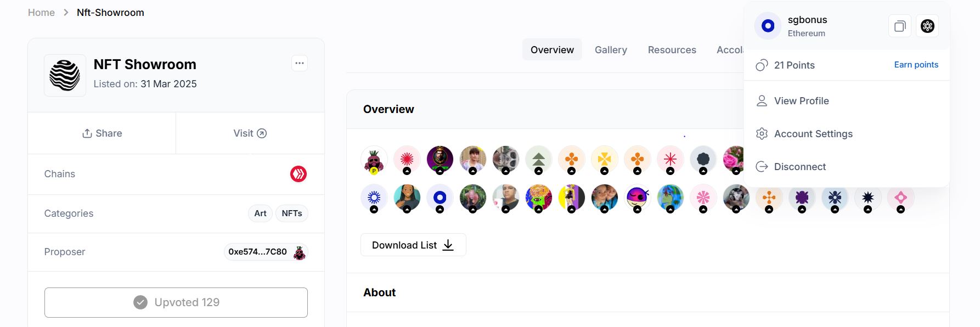Click the Nft-Showroom breadcrumb entry
Viewport: 980px width, 327px height.
click(110, 13)
